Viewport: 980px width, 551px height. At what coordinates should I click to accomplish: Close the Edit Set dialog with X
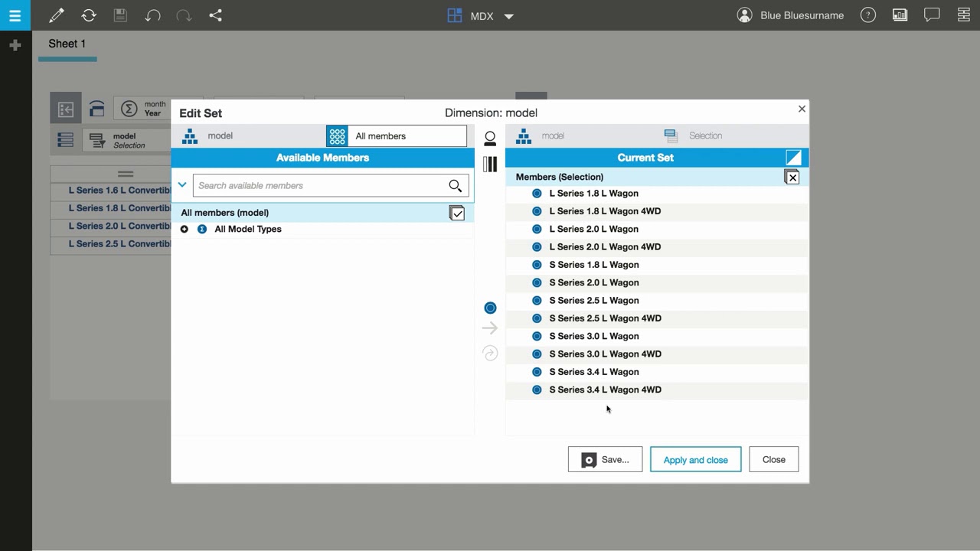click(x=802, y=109)
